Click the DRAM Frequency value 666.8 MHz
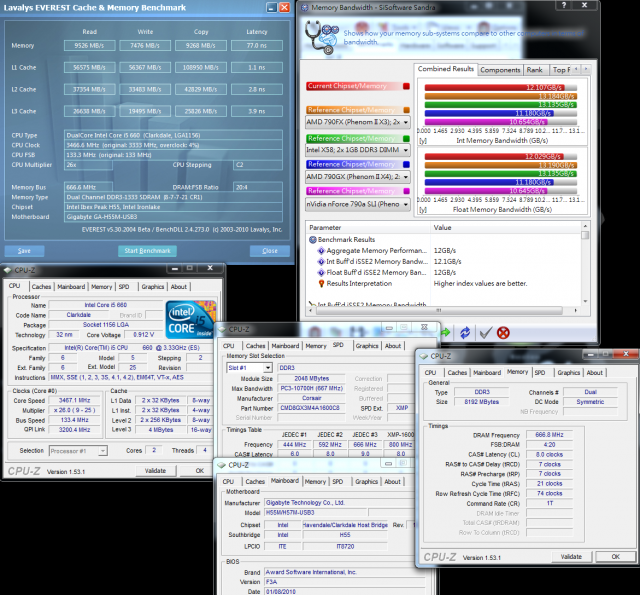The height and width of the screenshot is (595, 640). click(549, 435)
